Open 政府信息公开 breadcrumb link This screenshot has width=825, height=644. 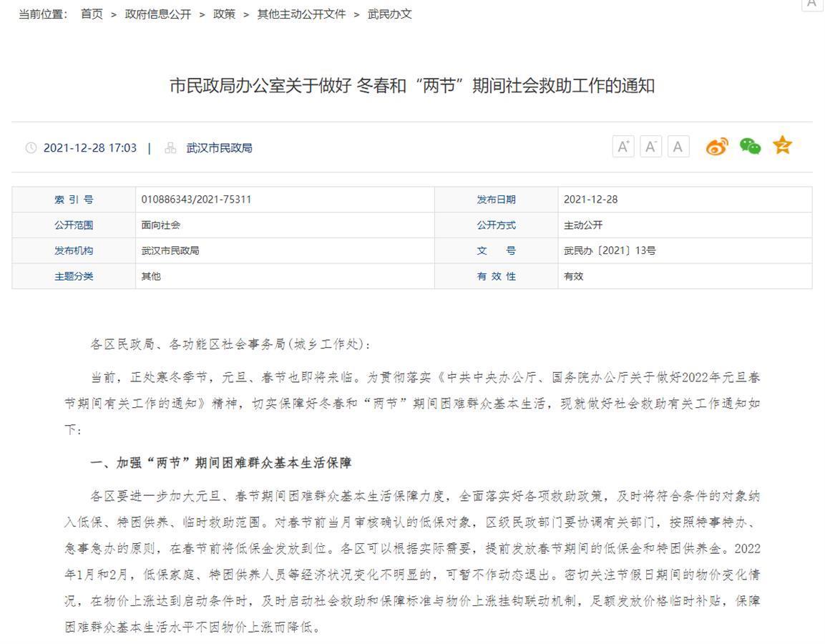158,14
